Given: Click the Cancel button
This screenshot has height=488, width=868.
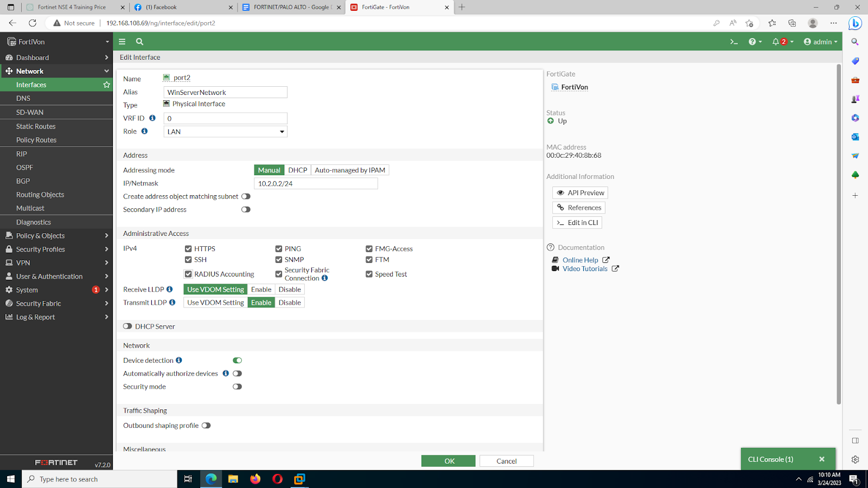Looking at the screenshot, I should pyautogui.click(x=507, y=461).
